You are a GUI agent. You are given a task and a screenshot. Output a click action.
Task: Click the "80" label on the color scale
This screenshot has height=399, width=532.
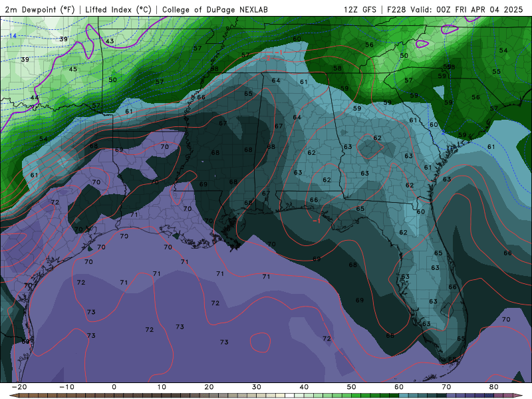pos(494,387)
